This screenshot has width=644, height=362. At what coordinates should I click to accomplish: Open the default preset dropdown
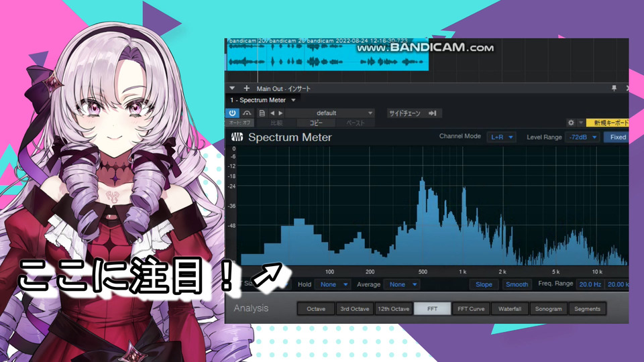tap(330, 113)
